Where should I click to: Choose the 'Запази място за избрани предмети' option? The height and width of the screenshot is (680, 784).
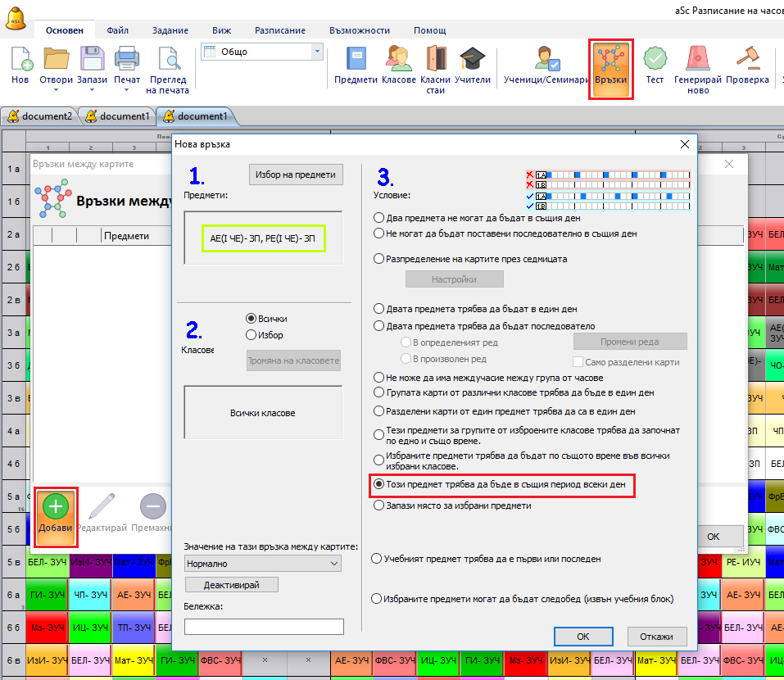tap(378, 506)
